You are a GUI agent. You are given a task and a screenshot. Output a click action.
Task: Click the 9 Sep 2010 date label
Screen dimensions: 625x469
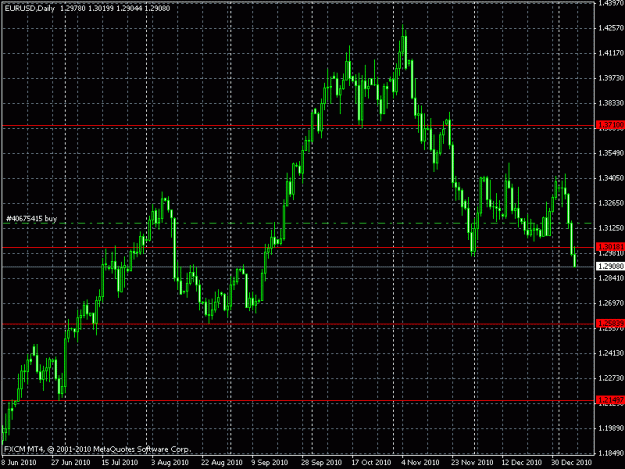click(270, 463)
